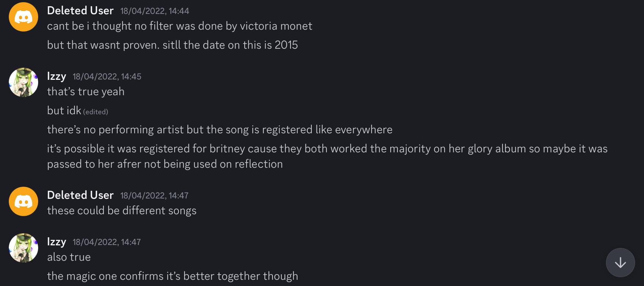Open Izzy's profile name above 'that's true yeah'
The width and height of the screenshot is (644, 286).
56,76
